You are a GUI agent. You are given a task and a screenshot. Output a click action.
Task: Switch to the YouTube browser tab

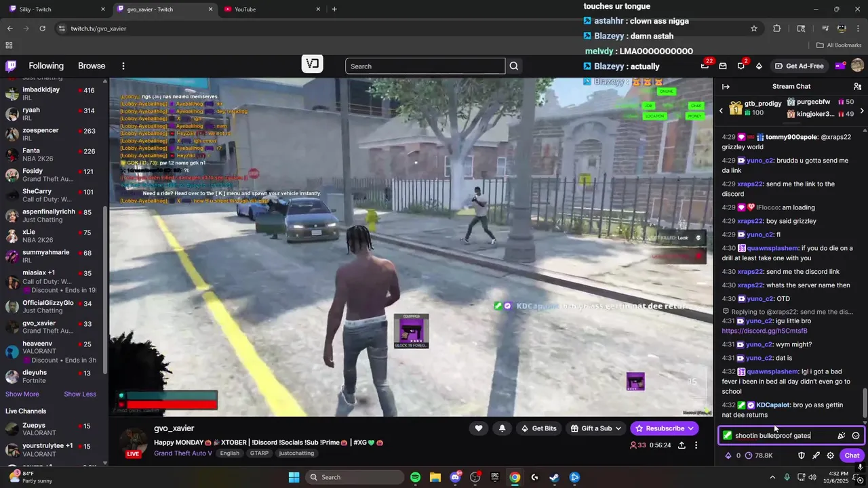click(x=271, y=9)
